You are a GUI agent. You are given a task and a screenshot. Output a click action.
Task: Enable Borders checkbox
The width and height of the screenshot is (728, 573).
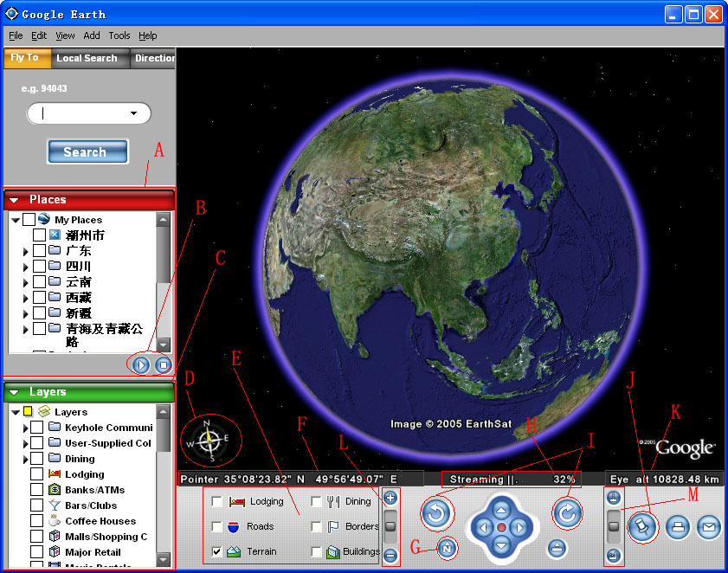pos(316,526)
